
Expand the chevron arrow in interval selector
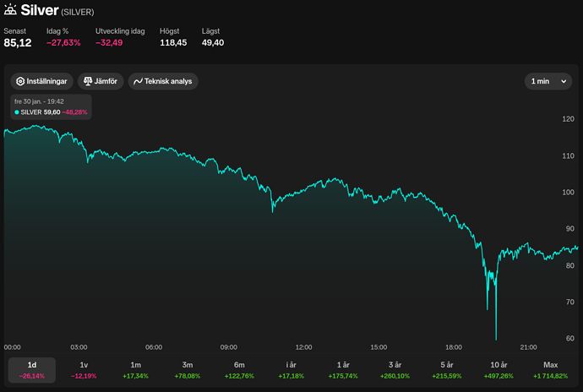[564, 81]
